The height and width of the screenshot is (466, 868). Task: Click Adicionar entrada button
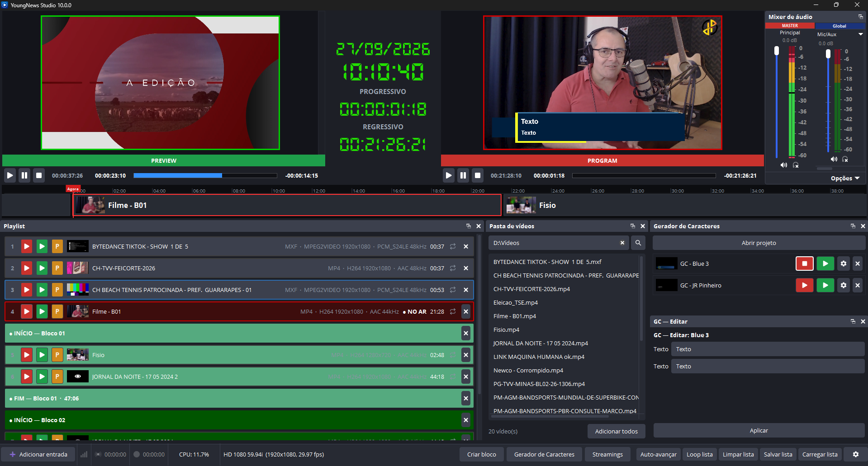point(38,454)
